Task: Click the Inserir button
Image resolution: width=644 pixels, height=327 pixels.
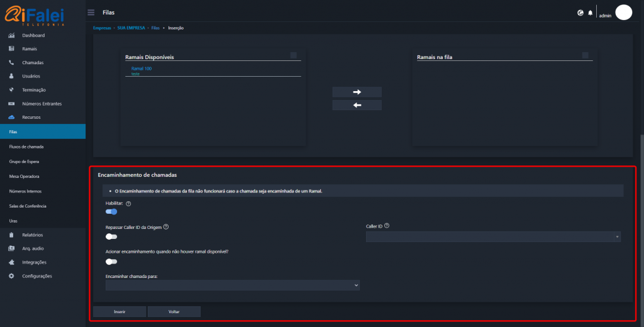Action: click(119, 311)
